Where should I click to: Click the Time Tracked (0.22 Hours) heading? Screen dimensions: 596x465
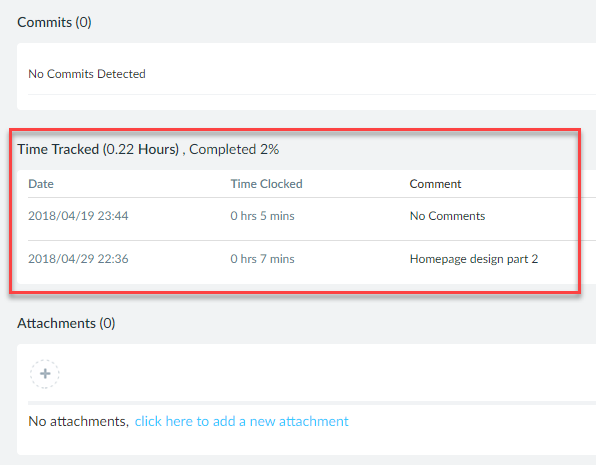click(98, 149)
